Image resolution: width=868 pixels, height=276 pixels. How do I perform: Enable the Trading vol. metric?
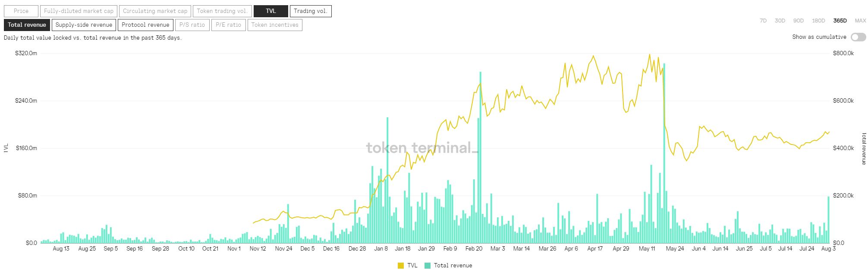[311, 11]
